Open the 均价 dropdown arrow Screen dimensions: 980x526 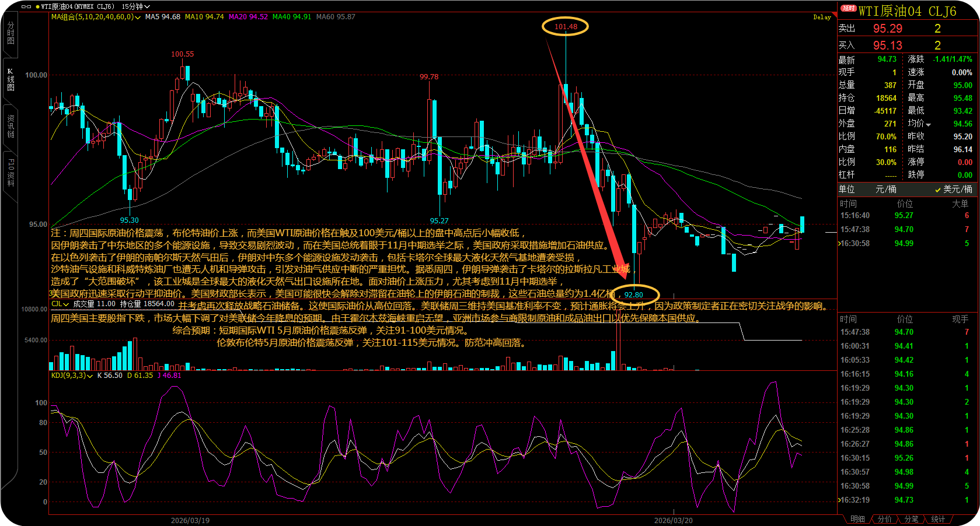(928, 124)
